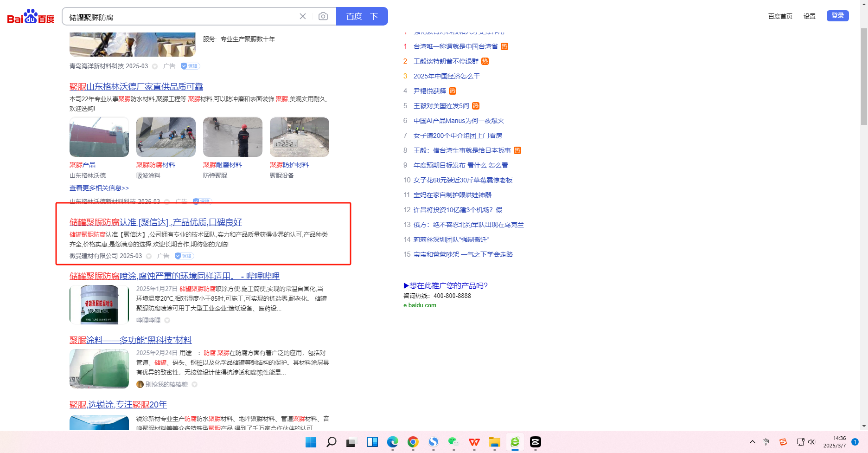The width and height of the screenshot is (868, 453).
Task: Click the camera image search icon
Action: coord(323,17)
